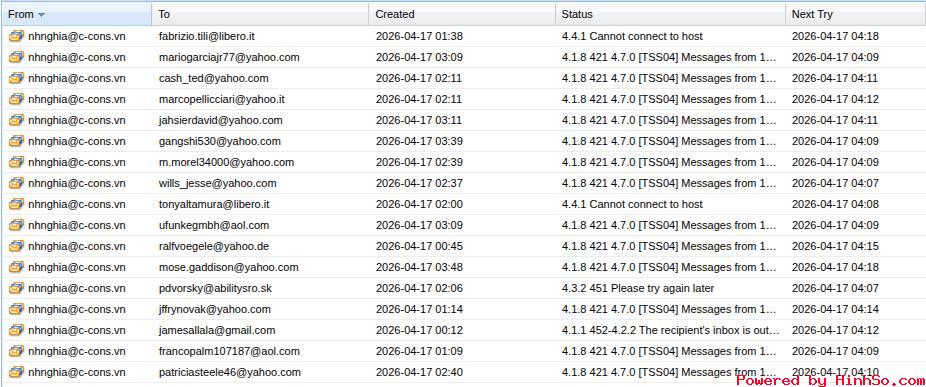Sort by the From column header
The height and width of the screenshot is (387, 926).
pos(77,14)
